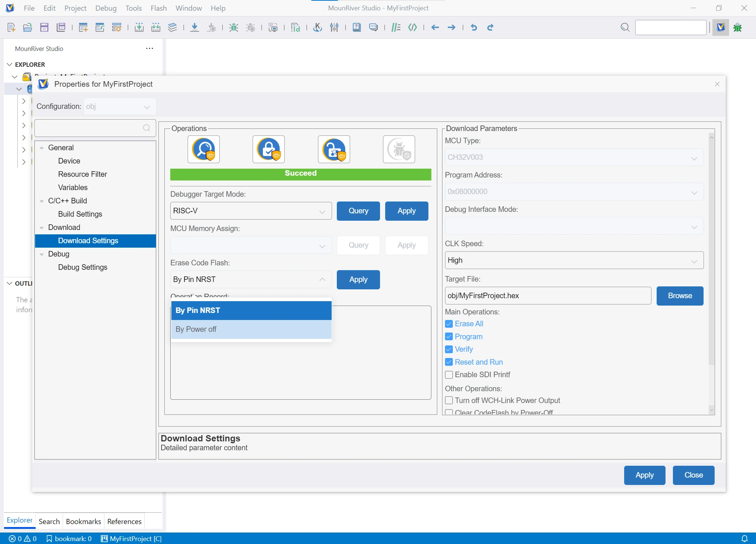The image size is (756, 544).
Task: Open the help book toolbar icon
Action: 356,27
